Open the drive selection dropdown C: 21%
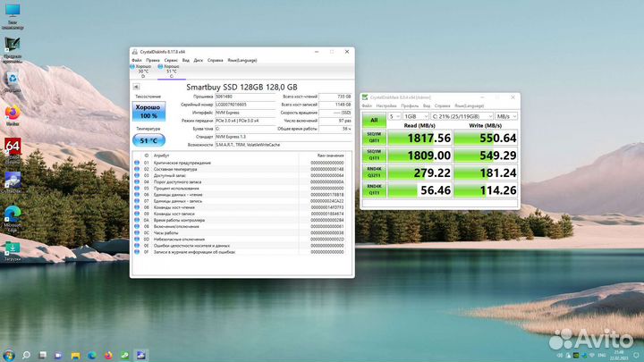Image resolution: width=644 pixels, height=362 pixels. [x=462, y=116]
